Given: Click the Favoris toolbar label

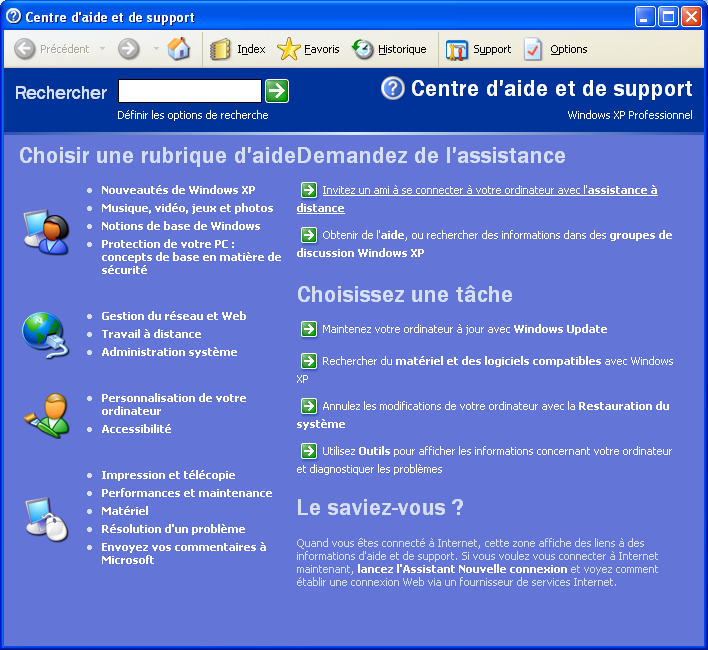Looking at the screenshot, I should [321, 49].
